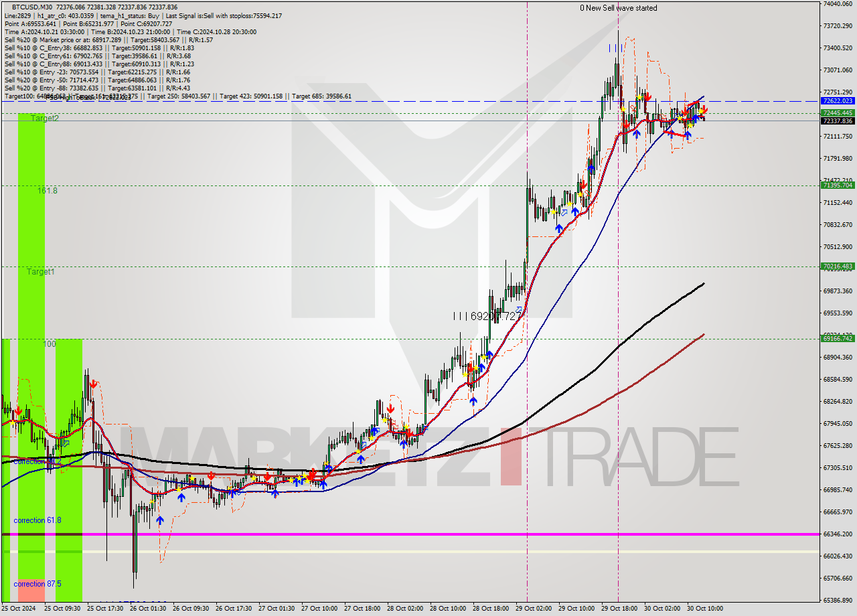Click the 'Sell %10 @ C_Entry38' line
The image size is (857, 616).
point(99,48)
